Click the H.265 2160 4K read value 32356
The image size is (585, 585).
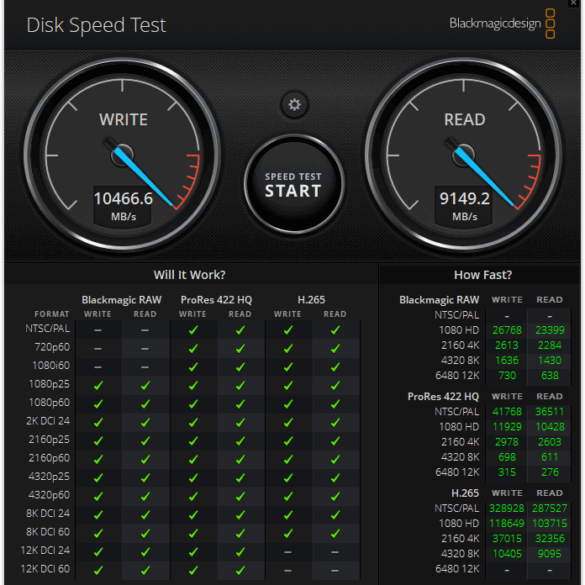(550, 538)
